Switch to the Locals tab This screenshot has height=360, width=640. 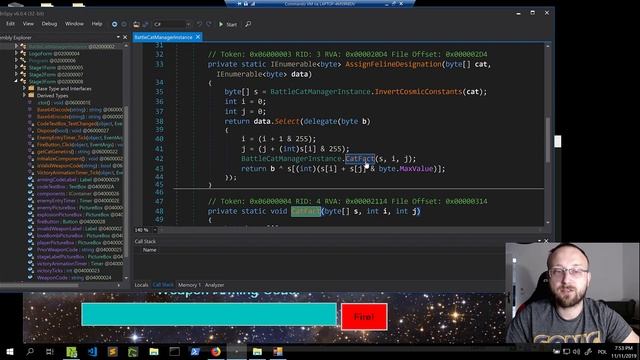pos(141,285)
